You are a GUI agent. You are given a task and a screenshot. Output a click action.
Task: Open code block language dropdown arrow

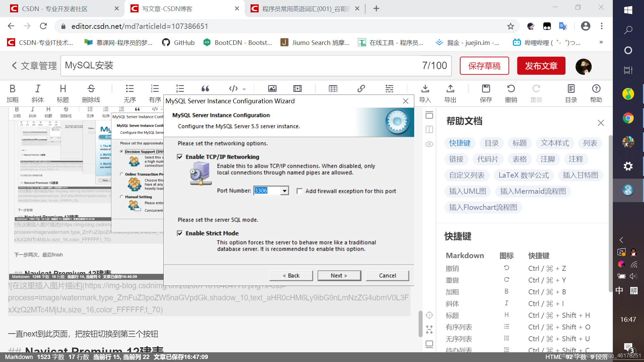coord(244,89)
